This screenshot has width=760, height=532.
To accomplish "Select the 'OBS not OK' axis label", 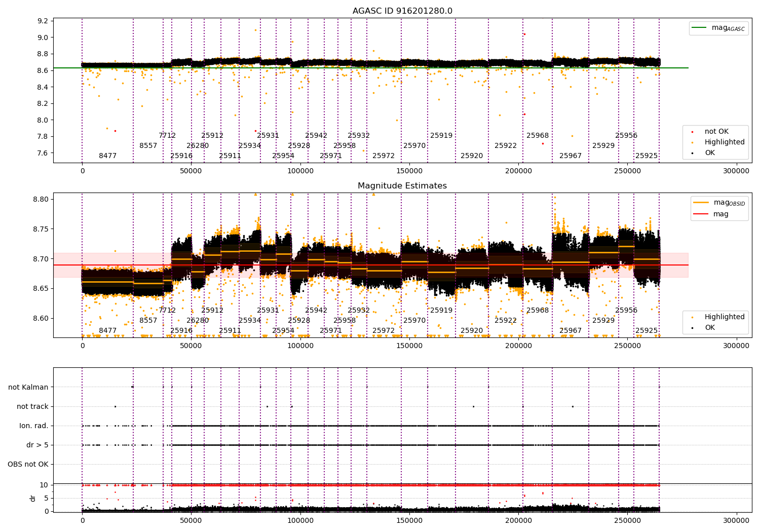I will (28, 464).
